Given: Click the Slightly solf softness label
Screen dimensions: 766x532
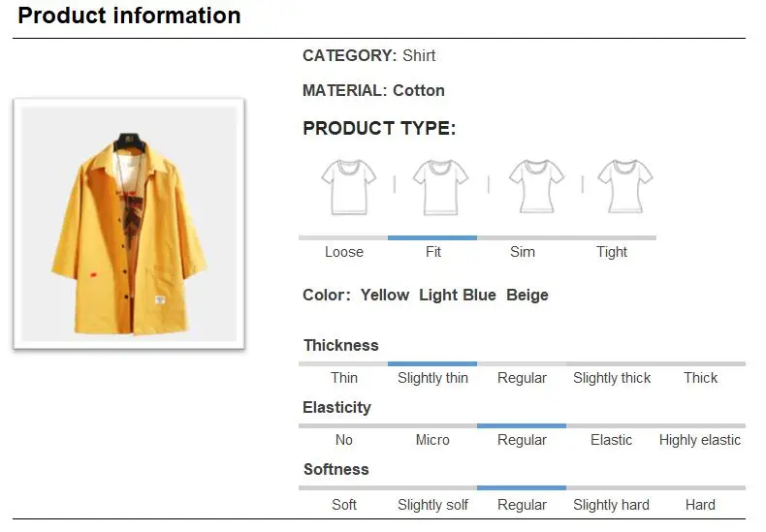Looking at the screenshot, I should point(432,505).
